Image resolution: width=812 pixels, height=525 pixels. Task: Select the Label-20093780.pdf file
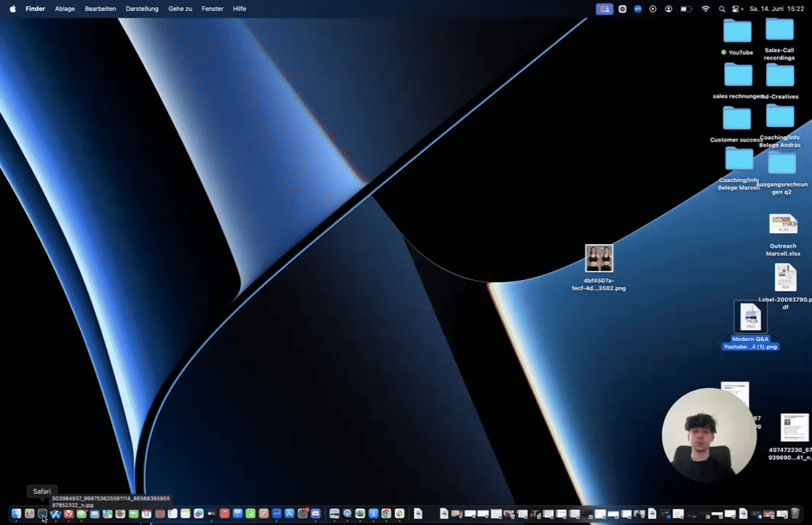(785, 278)
